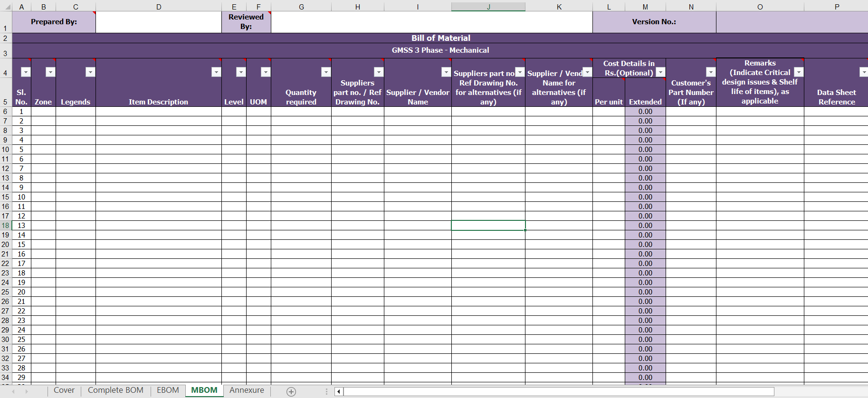Click the horizontal scrollbar left arrow
Image resolution: width=868 pixels, height=398 pixels.
338,391
